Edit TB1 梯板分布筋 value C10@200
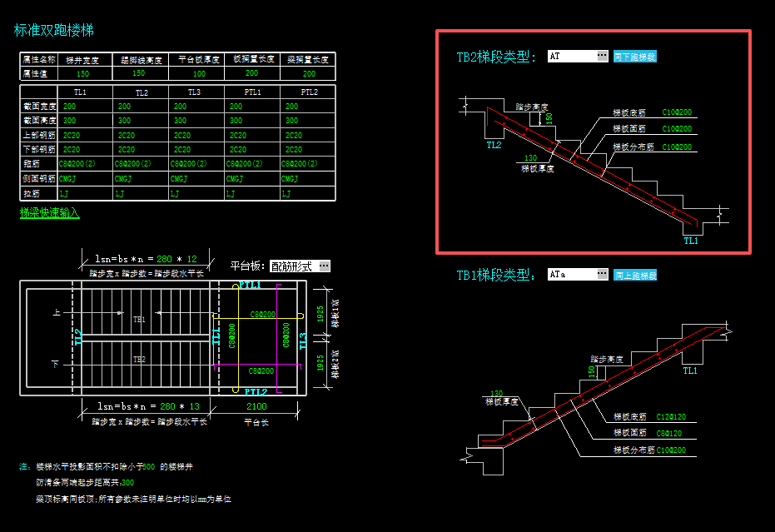The height and width of the screenshot is (532, 775). tap(671, 450)
